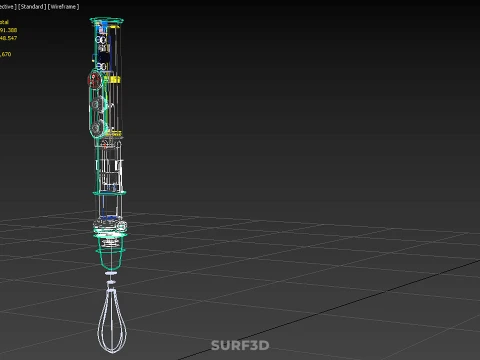
Task: Select the wire whisk attachment in the model
Action: pos(112,321)
